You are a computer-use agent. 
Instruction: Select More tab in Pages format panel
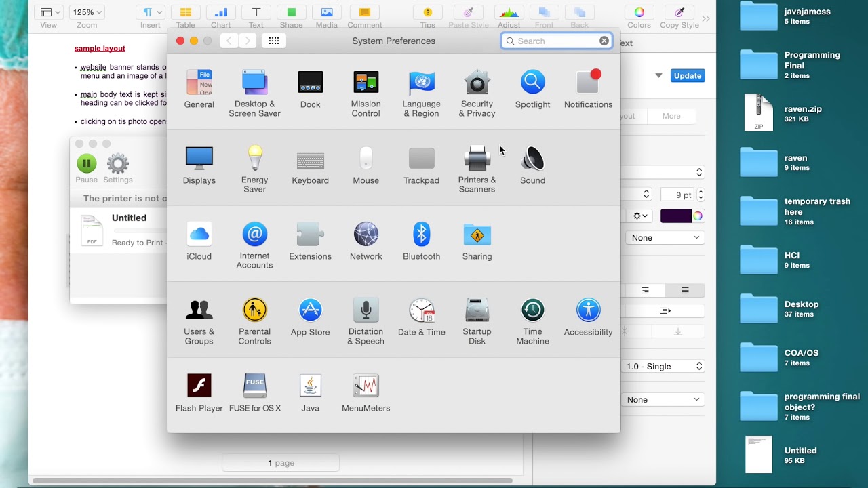(x=671, y=116)
